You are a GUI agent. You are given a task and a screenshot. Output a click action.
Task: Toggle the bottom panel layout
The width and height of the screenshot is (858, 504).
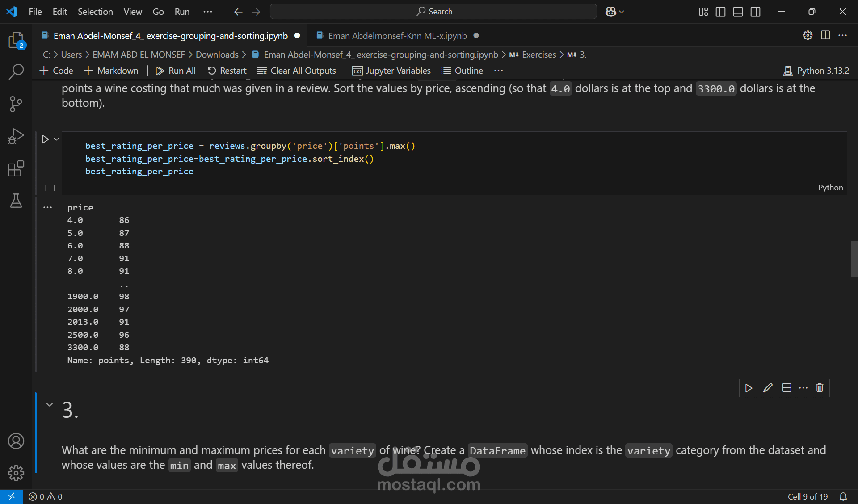(738, 12)
